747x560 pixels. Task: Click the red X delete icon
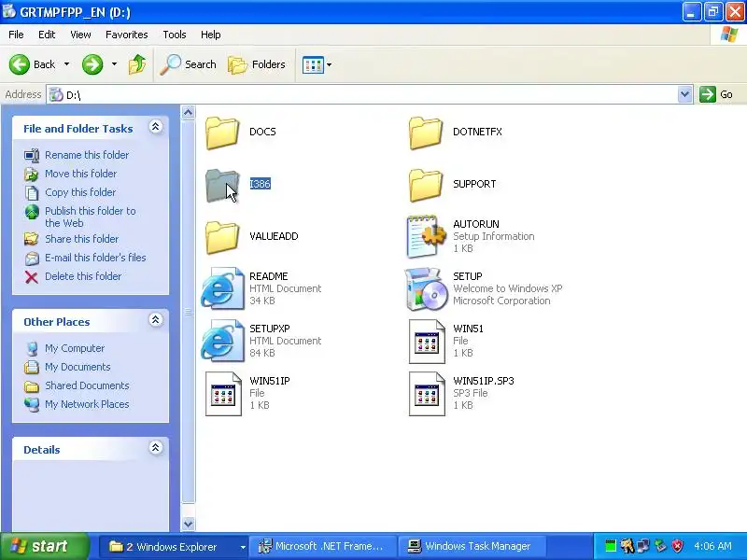click(x=32, y=276)
